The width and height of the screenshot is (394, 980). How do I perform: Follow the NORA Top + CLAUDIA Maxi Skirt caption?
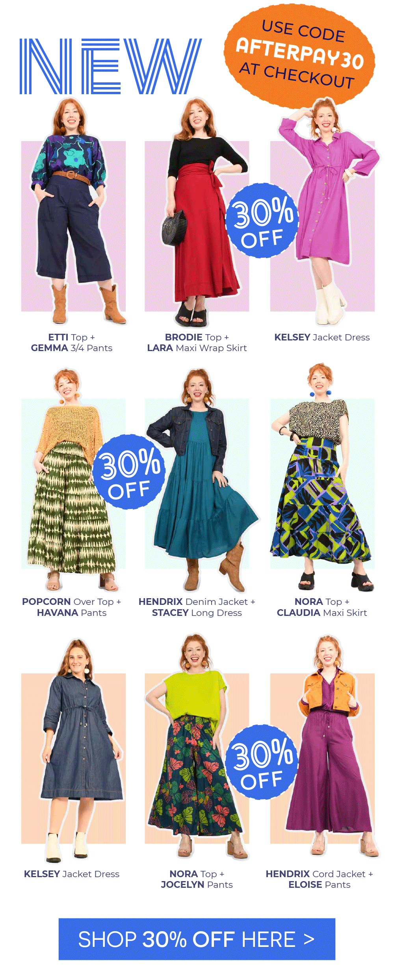click(x=322, y=607)
